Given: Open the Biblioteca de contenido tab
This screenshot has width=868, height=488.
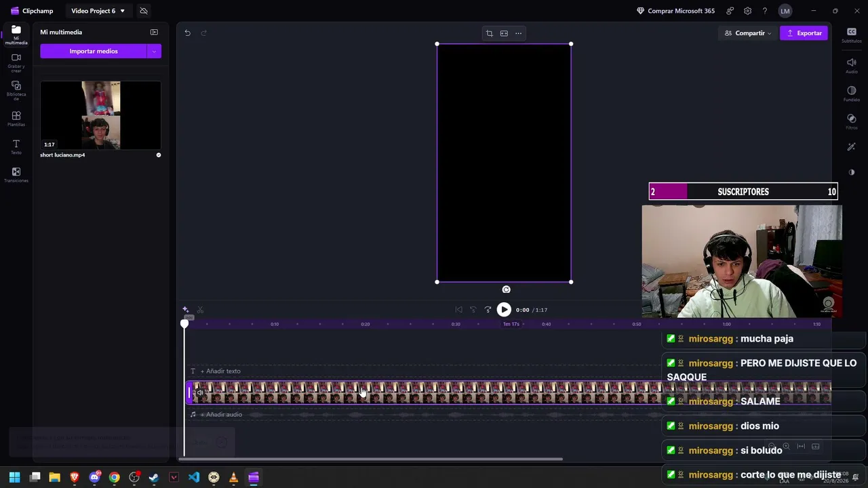Looking at the screenshot, I should click(x=16, y=91).
